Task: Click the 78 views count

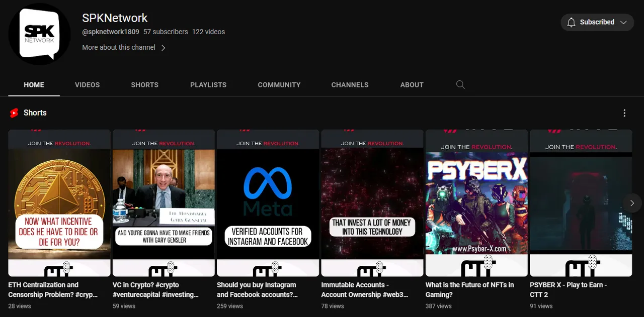Action: [x=333, y=306]
